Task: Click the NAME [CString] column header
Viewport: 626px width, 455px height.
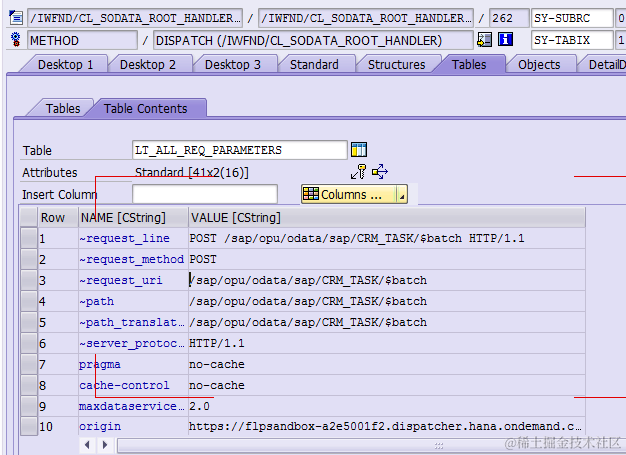Action: coord(133,217)
